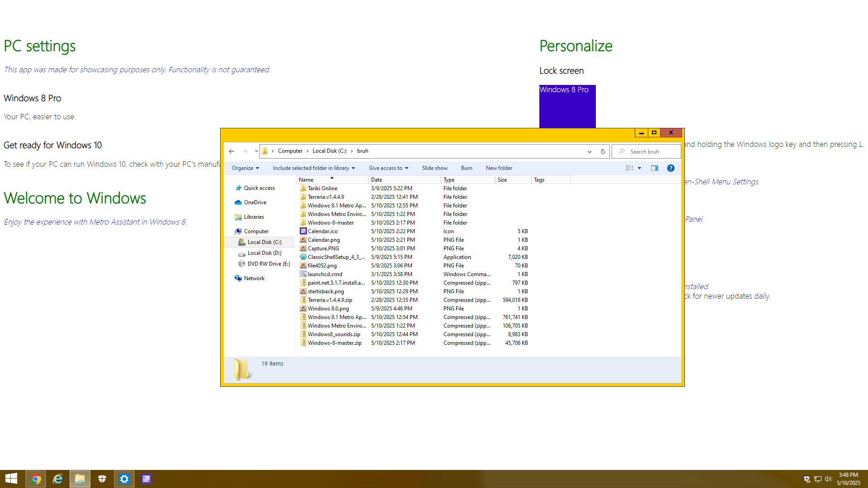Sort by the Tags column
The width and height of the screenshot is (868, 488).
coord(551,180)
